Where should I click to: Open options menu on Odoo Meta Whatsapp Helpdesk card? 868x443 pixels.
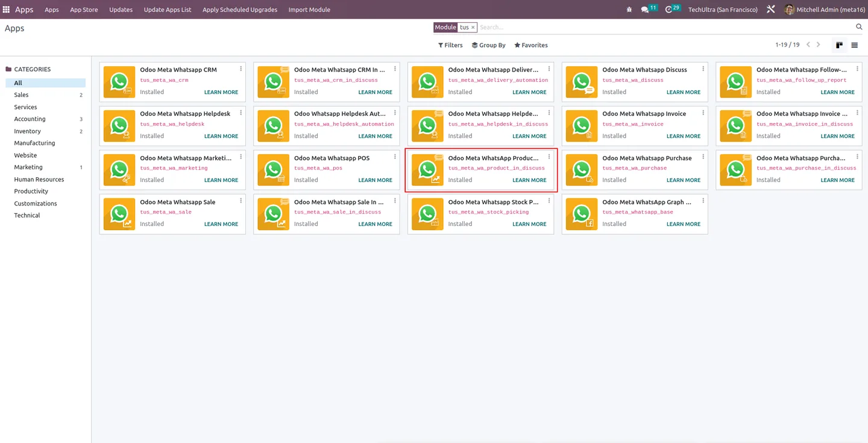[x=241, y=113]
